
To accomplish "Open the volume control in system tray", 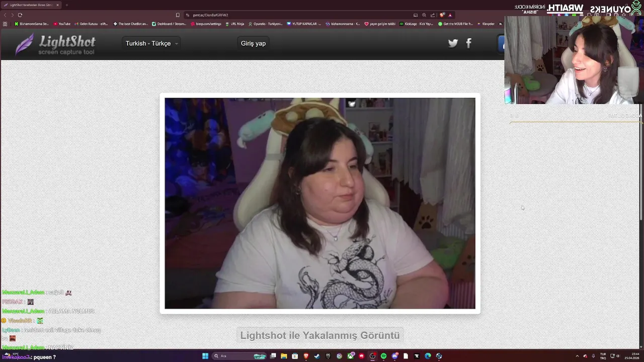I will tap(618, 356).
